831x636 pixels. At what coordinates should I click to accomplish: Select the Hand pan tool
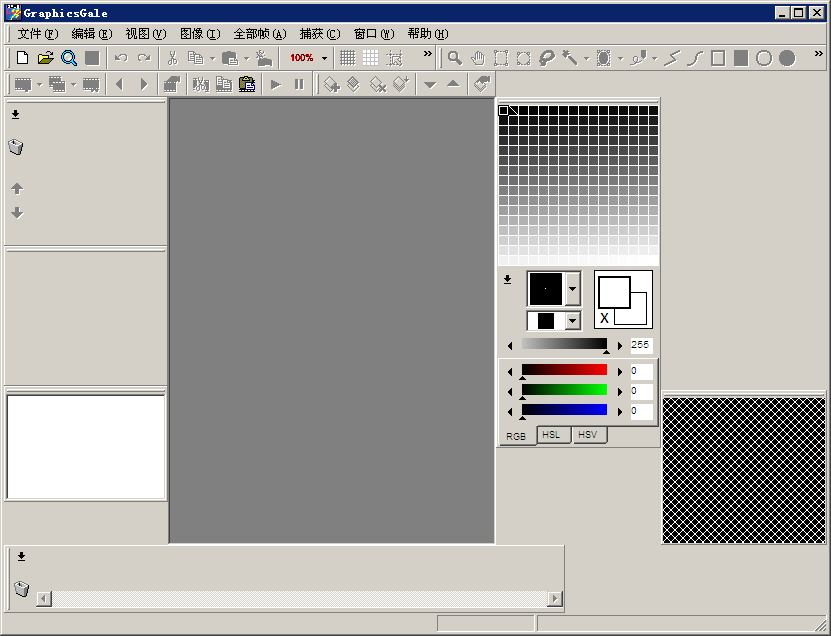478,57
